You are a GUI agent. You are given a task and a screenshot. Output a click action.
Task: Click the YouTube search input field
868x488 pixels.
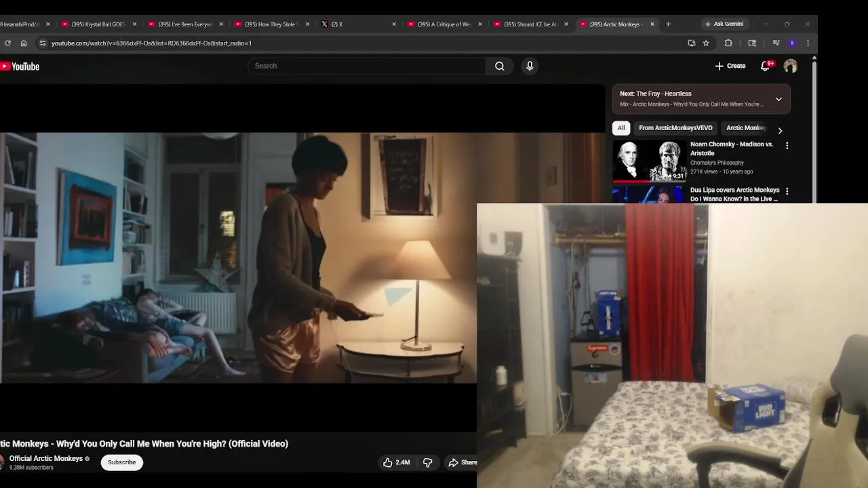[367, 66]
